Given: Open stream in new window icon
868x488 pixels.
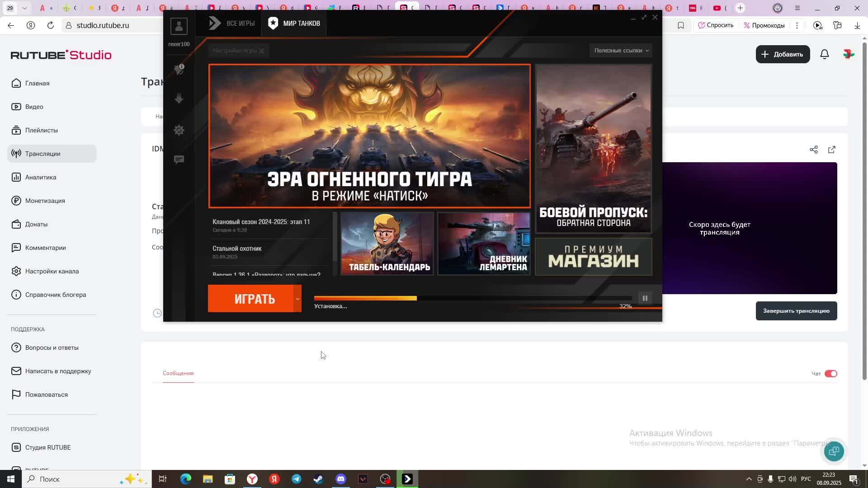Looking at the screenshot, I should tap(832, 150).
